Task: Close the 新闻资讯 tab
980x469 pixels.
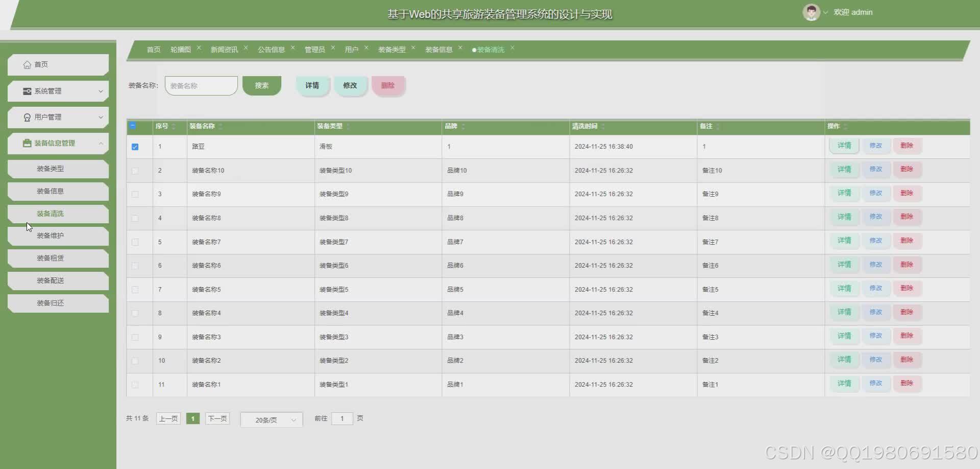Action: (246, 48)
